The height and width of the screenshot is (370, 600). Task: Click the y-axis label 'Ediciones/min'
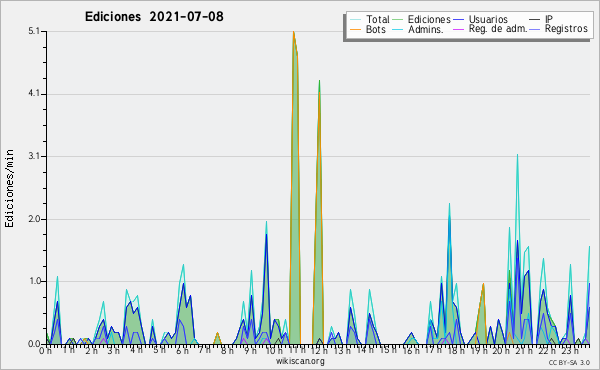click(x=9, y=188)
